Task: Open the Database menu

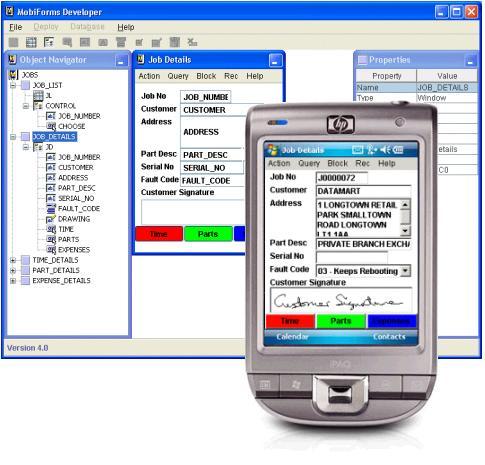Action: (x=87, y=27)
